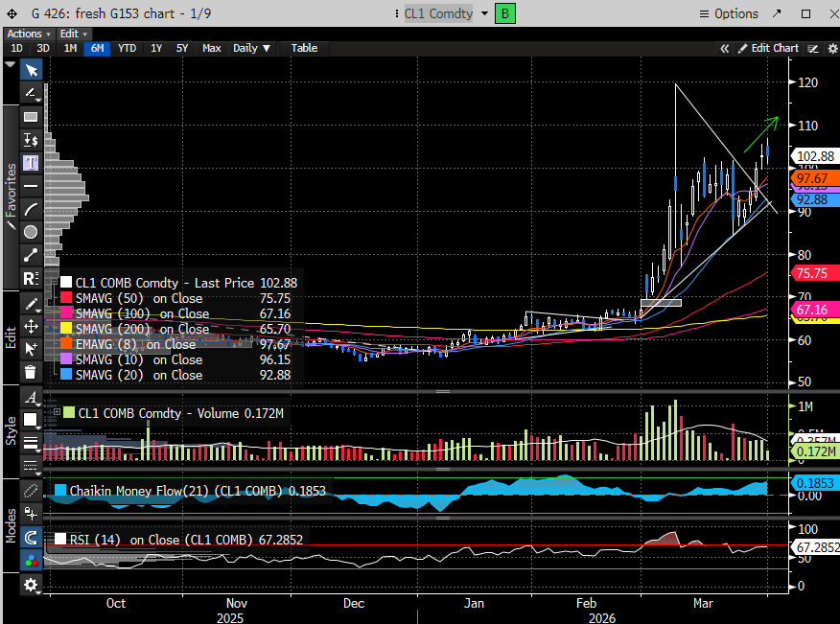The image size is (840, 624).
Task: Open the line thickness style tool
Action: click(31, 443)
